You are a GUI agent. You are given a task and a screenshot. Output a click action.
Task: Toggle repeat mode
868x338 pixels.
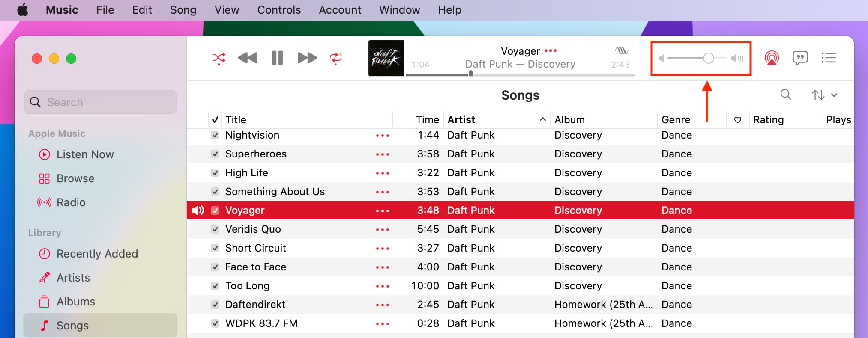pyautogui.click(x=336, y=58)
